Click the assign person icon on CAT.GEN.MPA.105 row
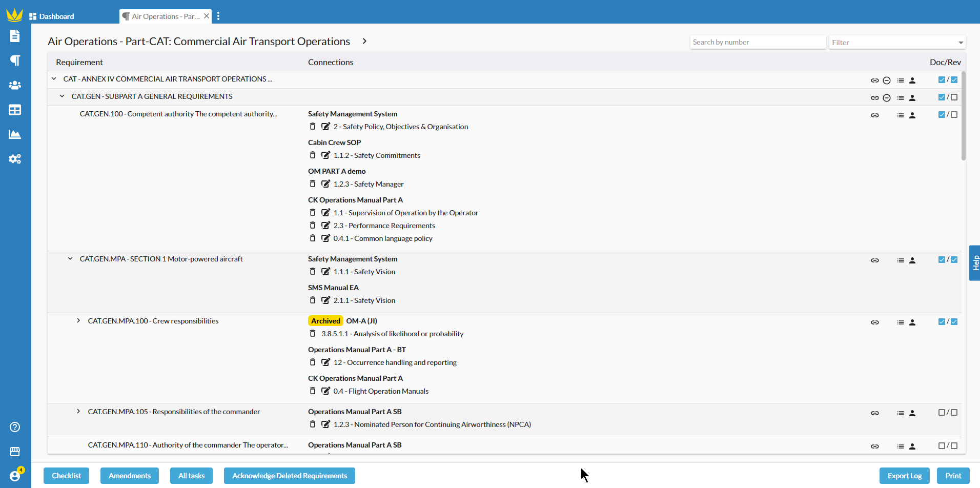 [912, 413]
